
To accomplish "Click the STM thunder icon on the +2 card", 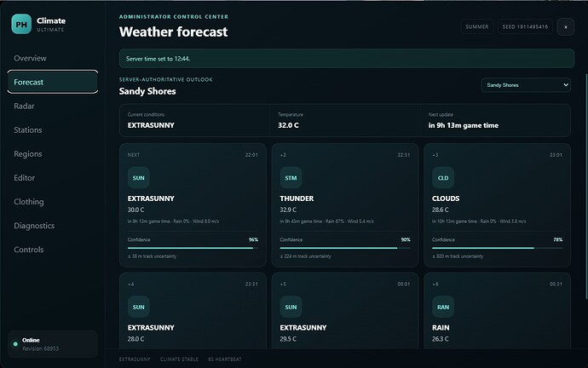I will pyautogui.click(x=291, y=178).
